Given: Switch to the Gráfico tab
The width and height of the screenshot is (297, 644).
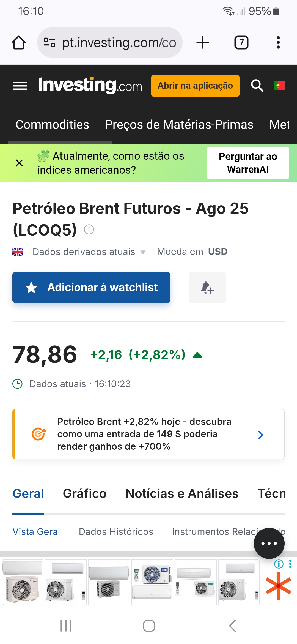Looking at the screenshot, I should (x=84, y=494).
